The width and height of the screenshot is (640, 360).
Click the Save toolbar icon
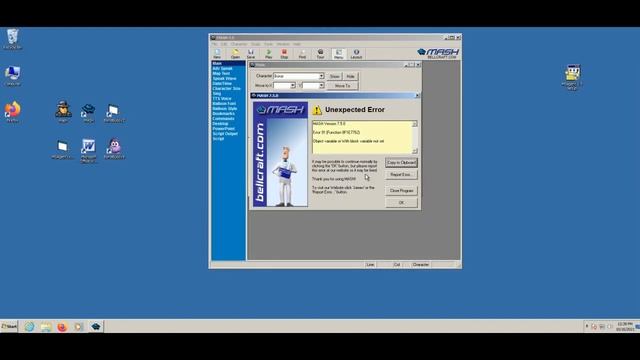pos(251,53)
